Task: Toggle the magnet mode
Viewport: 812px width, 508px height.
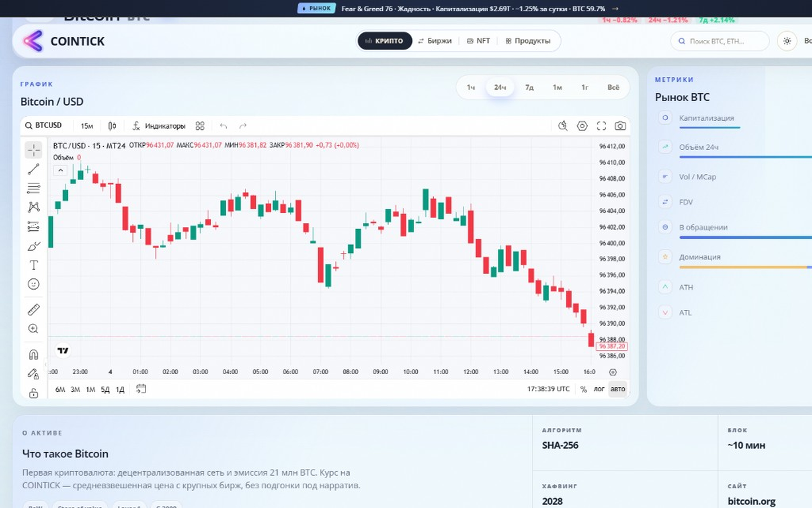Action: pos(34,354)
